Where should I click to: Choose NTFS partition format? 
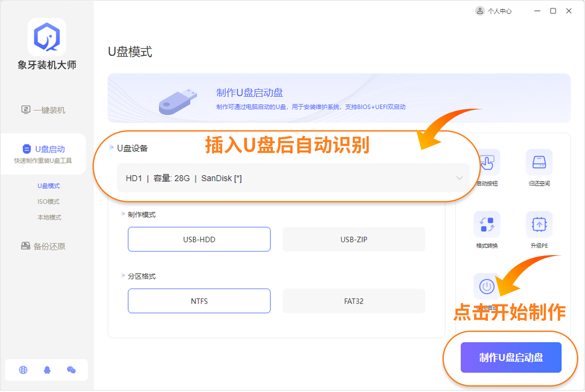pos(199,301)
